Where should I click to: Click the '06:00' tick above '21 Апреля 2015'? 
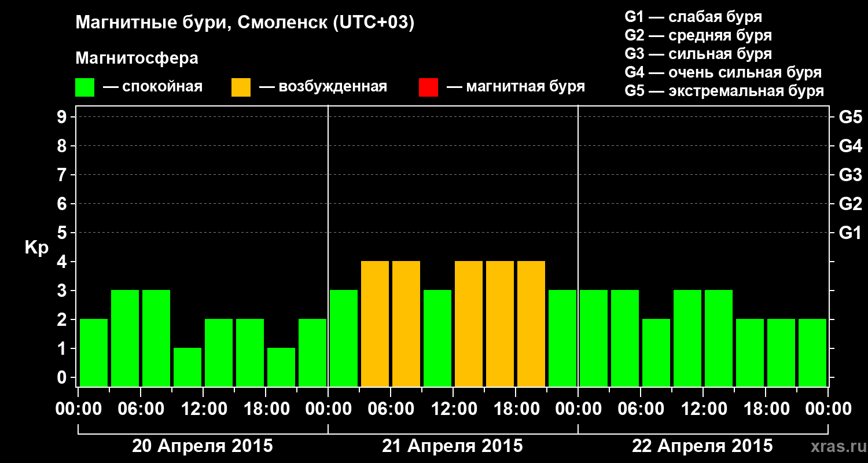point(391,409)
